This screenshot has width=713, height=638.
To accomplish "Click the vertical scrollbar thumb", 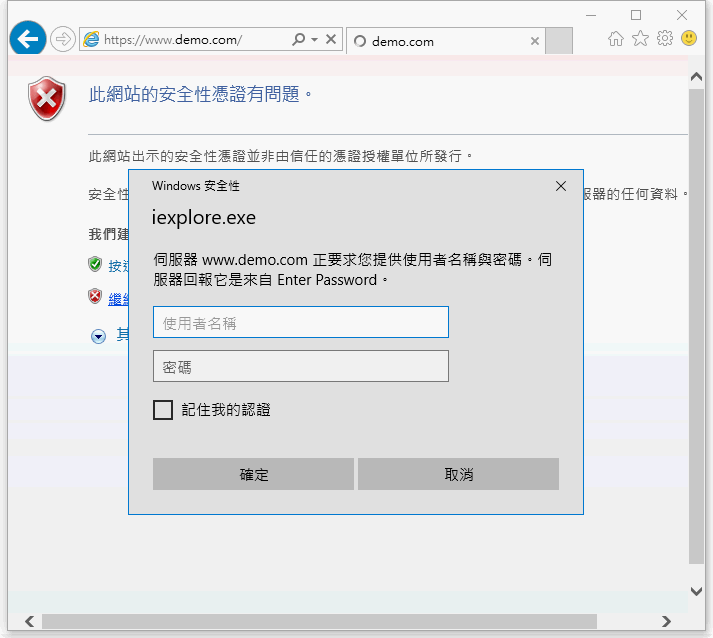I will coord(696,327).
